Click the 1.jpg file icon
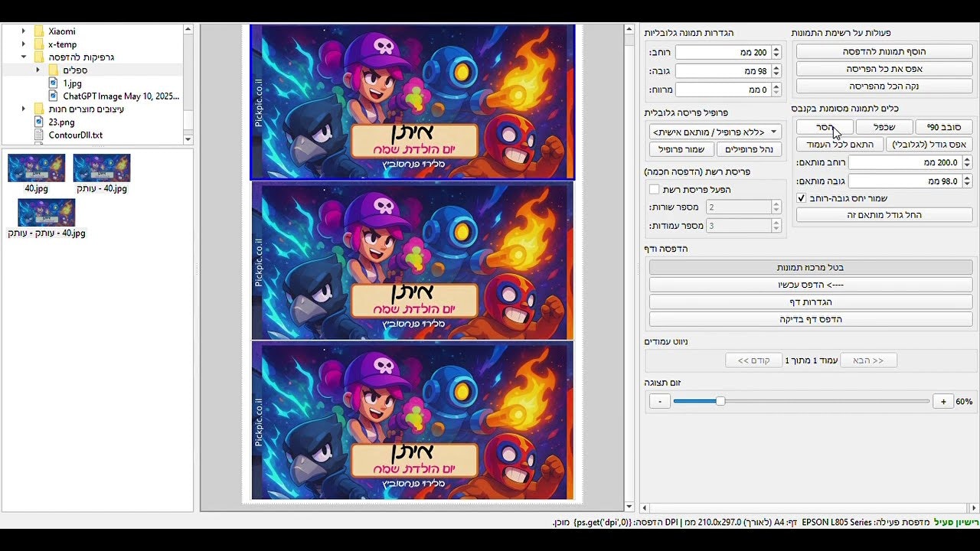The image size is (980, 551). click(54, 83)
